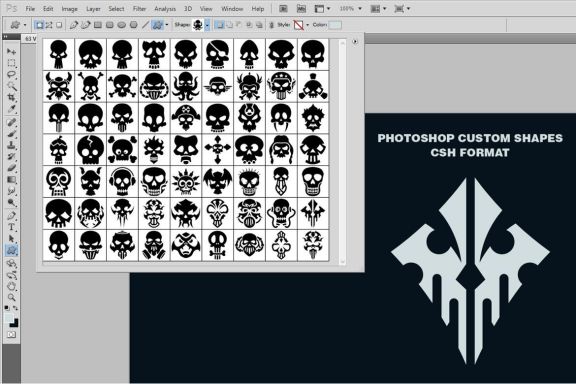This screenshot has width=576, height=384.
Task: Select the Path Selection tool
Action: 11,238
